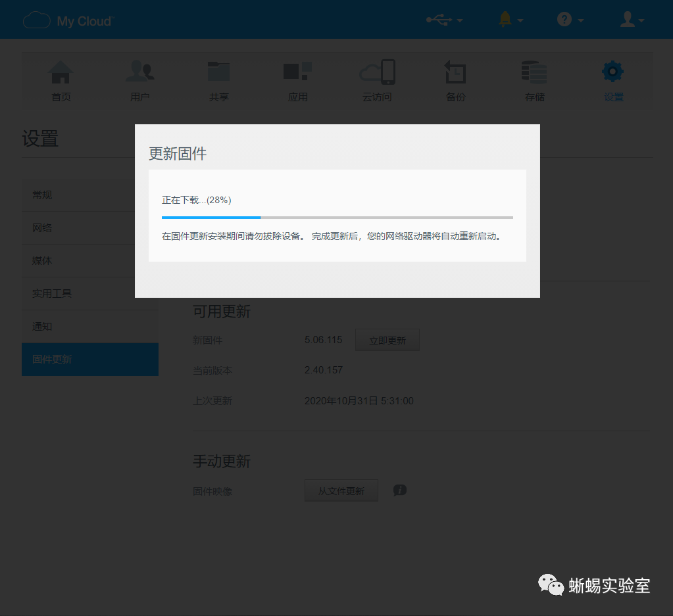Image resolution: width=673 pixels, height=616 pixels.
Task: Click the 可用更新 section heading
Action: pyautogui.click(x=222, y=312)
